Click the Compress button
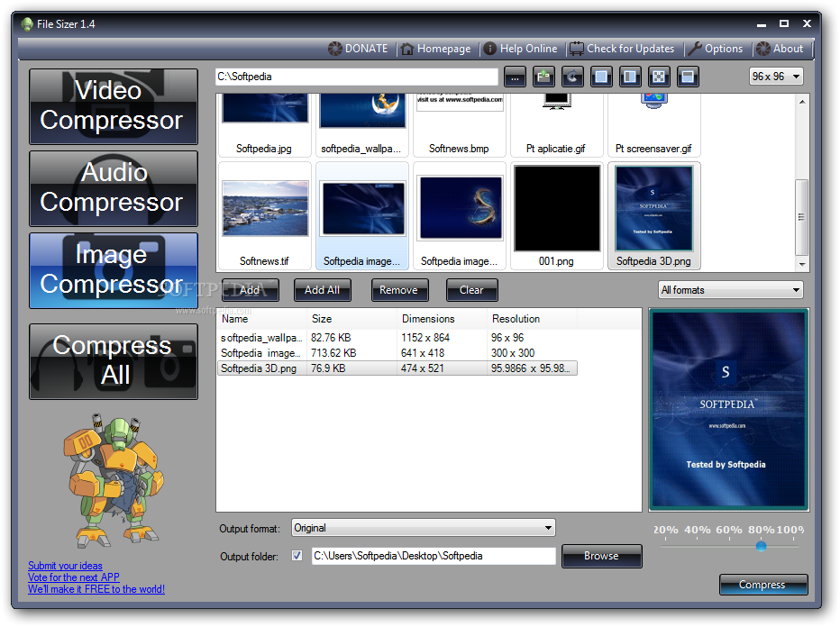 (x=762, y=585)
